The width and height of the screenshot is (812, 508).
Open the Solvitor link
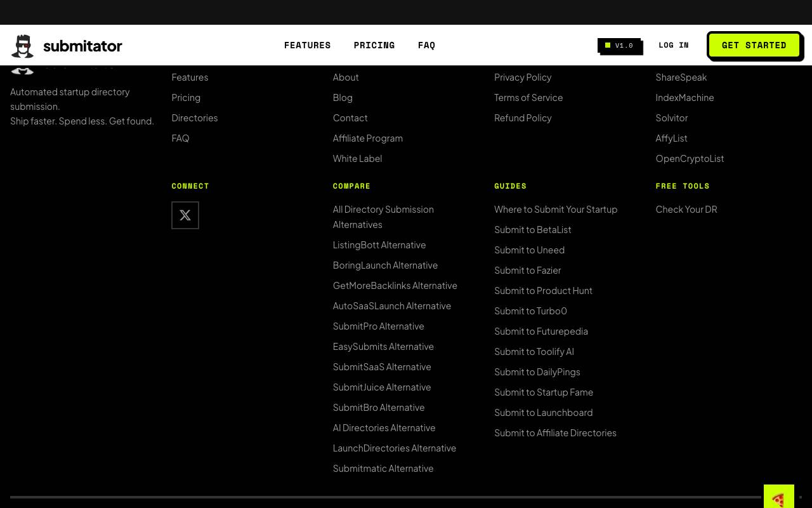[x=672, y=117]
